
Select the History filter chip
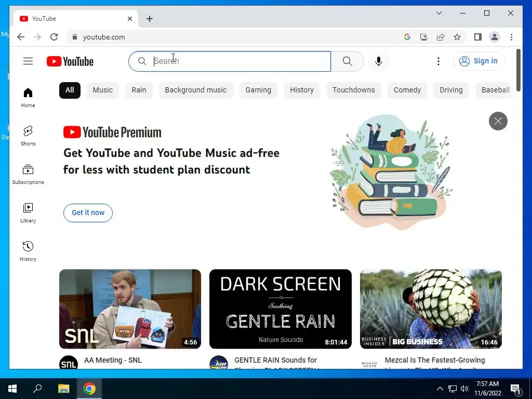(302, 90)
